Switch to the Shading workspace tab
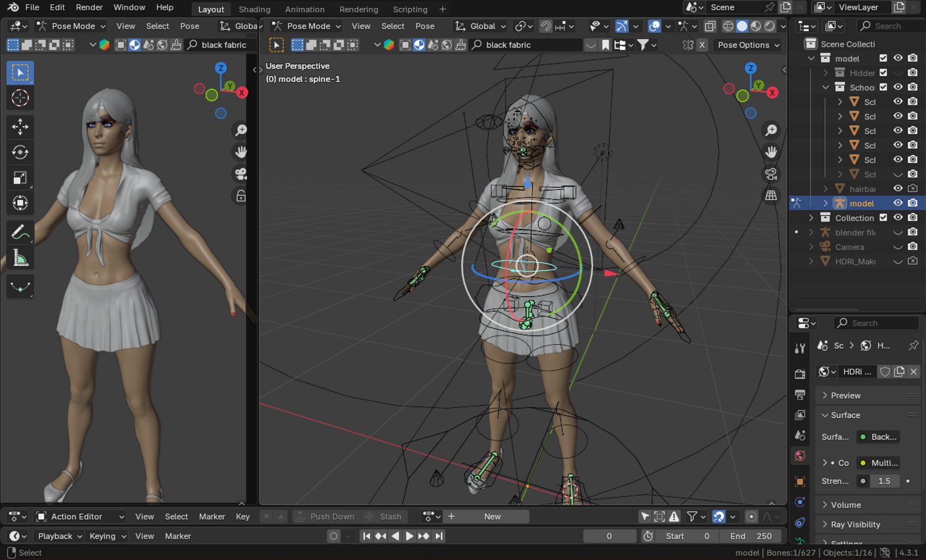Image resolution: width=926 pixels, height=560 pixels. click(x=254, y=9)
